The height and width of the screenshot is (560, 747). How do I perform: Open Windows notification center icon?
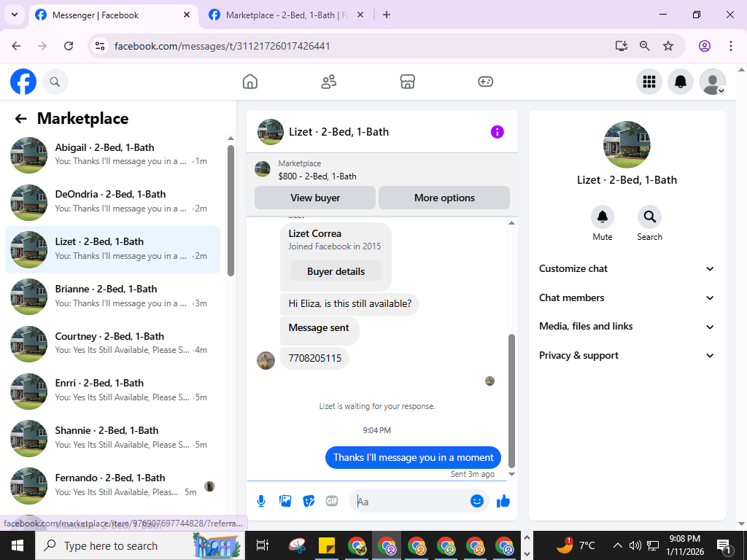[724, 546]
